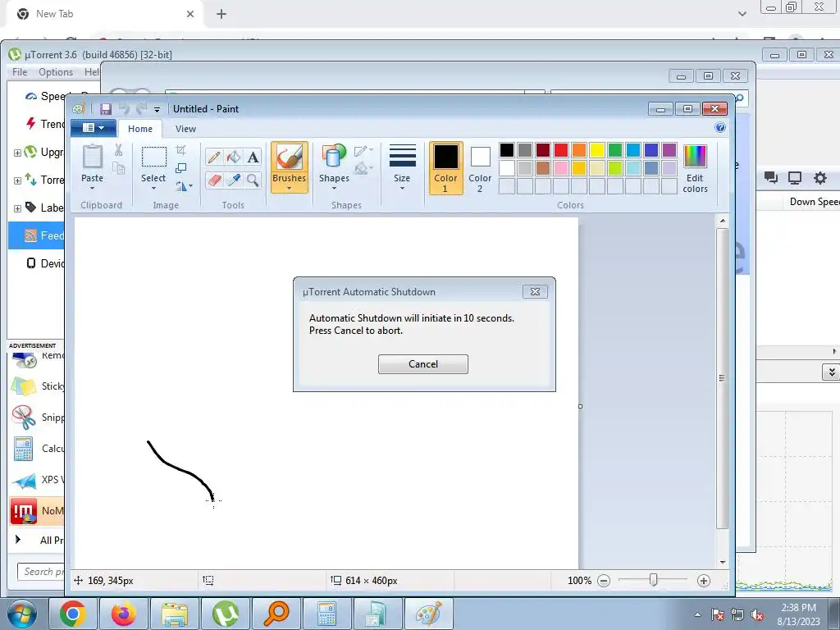Click the Crop icon in Image group
Image resolution: width=840 pixels, height=630 pixels.
[x=181, y=150]
